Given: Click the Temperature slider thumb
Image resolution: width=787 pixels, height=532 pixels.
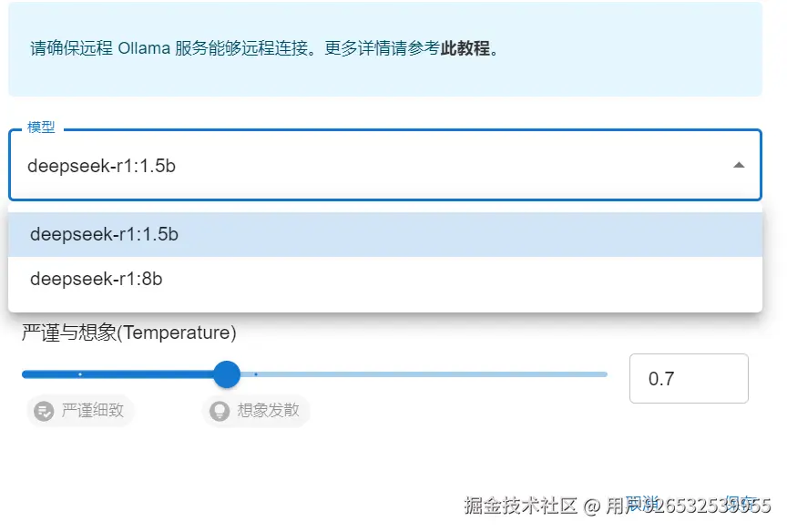Looking at the screenshot, I should pos(226,374).
